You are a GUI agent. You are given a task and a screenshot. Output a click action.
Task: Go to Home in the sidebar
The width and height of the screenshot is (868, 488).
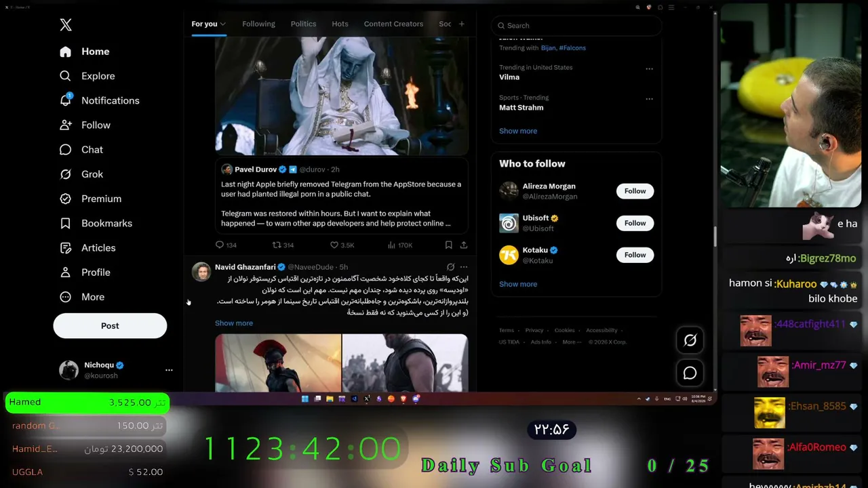[x=85, y=52]
